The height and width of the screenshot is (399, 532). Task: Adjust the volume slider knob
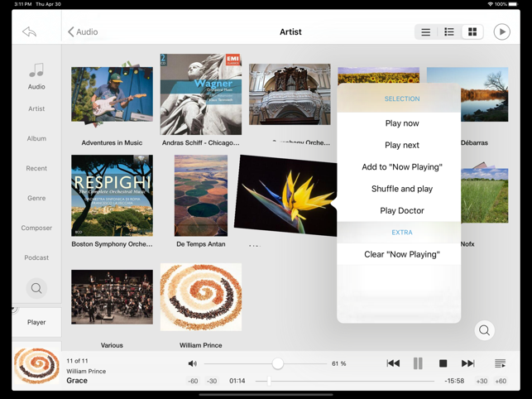pos(277,363)
